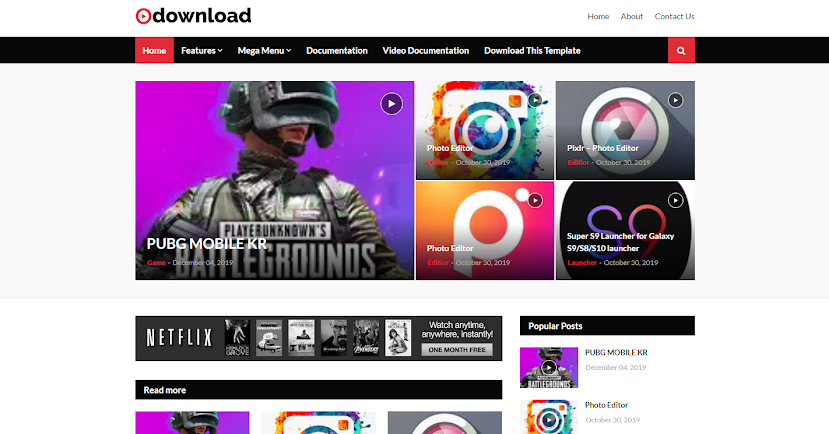The width and height of the screenshot is (829, 434).
Task: Expand the Features dropdown menu
Action: [x=202, y=51]
